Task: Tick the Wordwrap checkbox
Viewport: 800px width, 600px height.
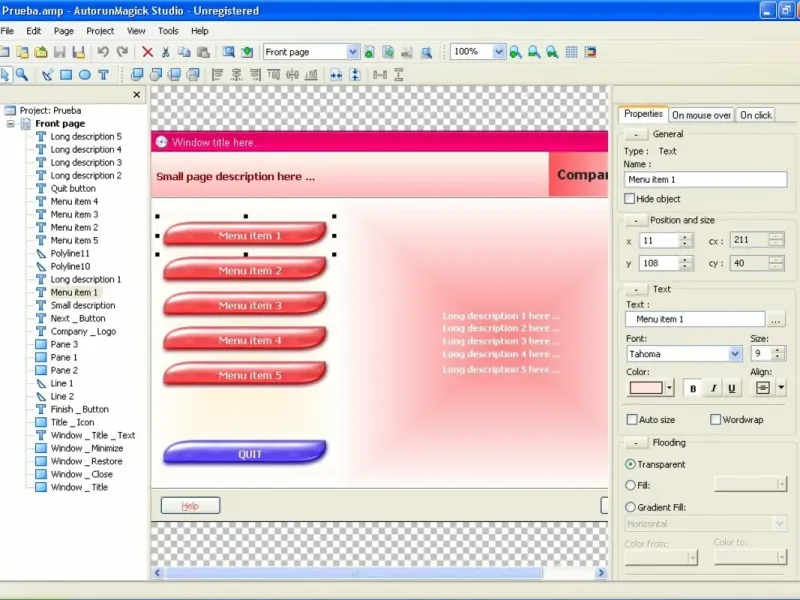Action: coord(715,419)
